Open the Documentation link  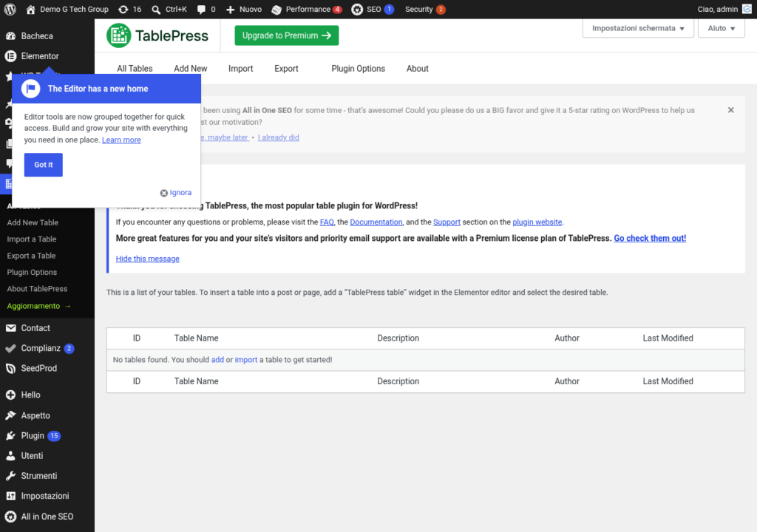[376, 222]
